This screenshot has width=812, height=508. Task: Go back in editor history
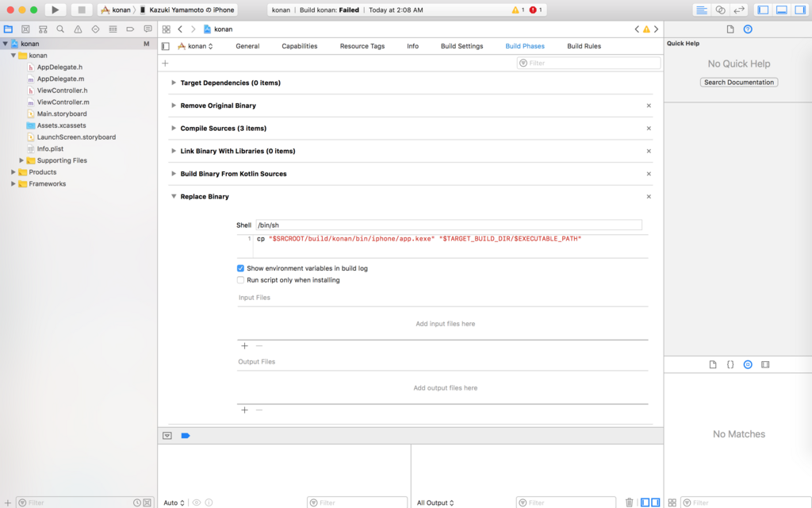click(x=180, y=29)
